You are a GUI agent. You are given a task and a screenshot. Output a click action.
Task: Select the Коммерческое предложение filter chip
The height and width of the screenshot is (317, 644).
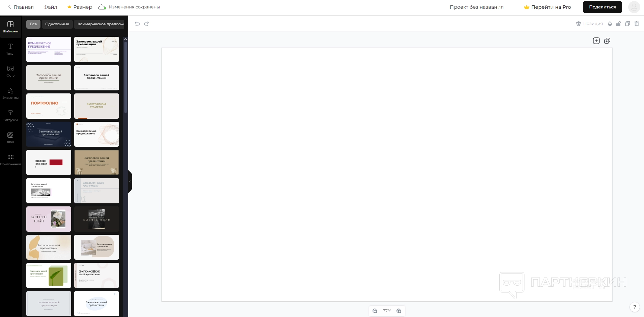(99, 24)
